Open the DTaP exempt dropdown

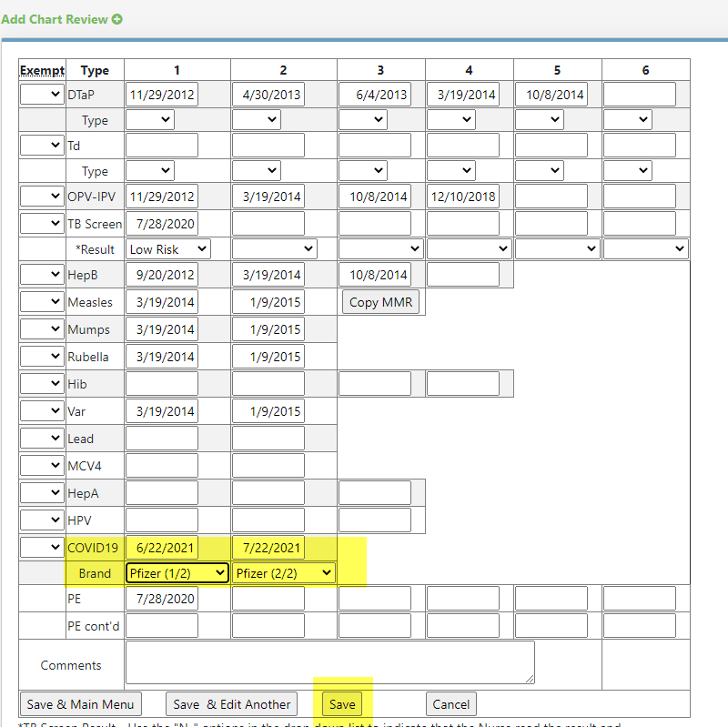(x=42, y=95)
